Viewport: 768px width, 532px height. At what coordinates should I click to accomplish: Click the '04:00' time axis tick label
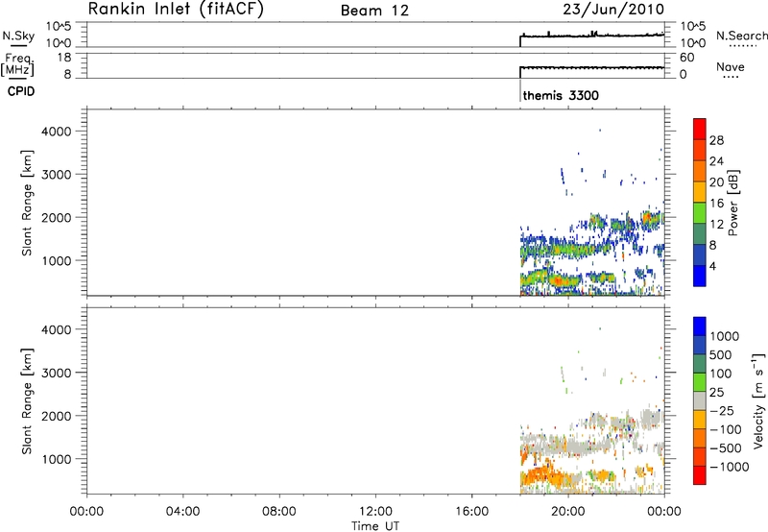click(182, 512)
